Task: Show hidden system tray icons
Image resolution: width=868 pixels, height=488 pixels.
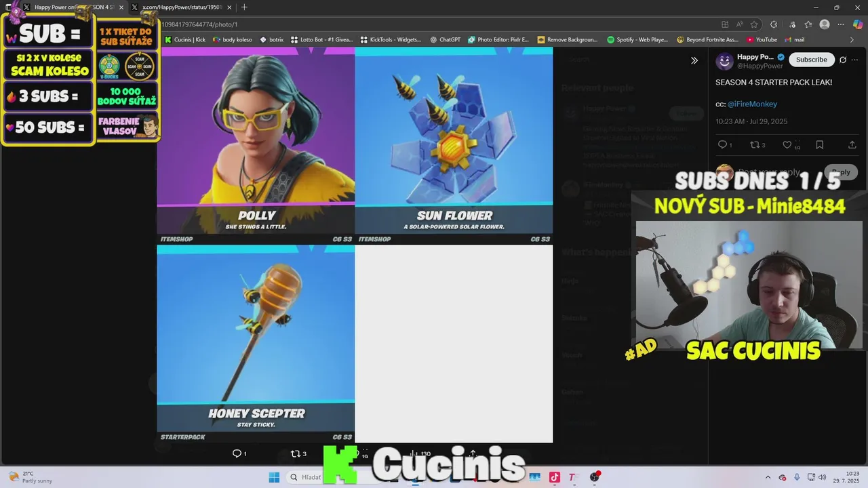Action: click(768, 477)
